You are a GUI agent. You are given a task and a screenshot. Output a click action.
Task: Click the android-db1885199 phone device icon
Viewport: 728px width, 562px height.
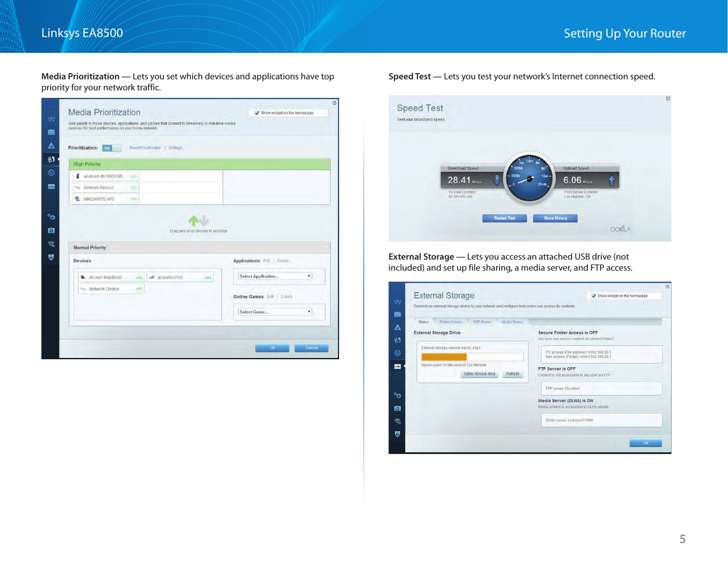coord(78,176)
